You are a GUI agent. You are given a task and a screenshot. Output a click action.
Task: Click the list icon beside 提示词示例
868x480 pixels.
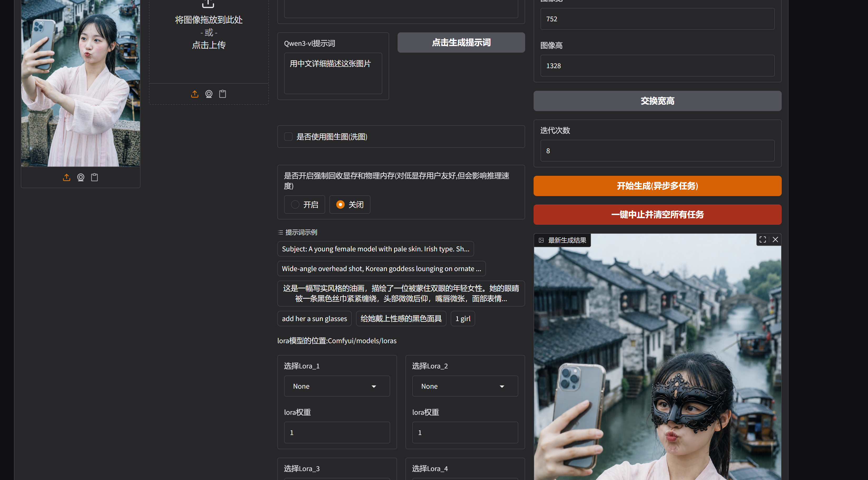(x=280, y=233)
